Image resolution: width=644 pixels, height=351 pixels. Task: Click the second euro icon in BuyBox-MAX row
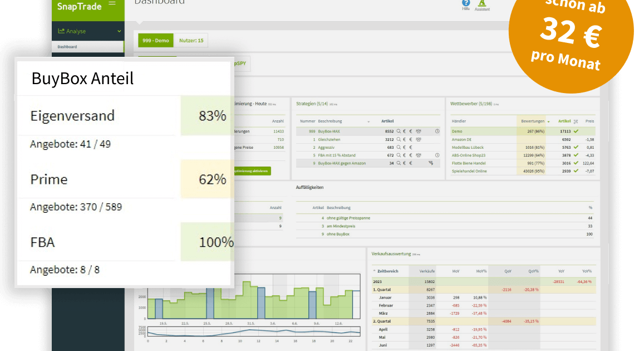(x=411, y=131)
